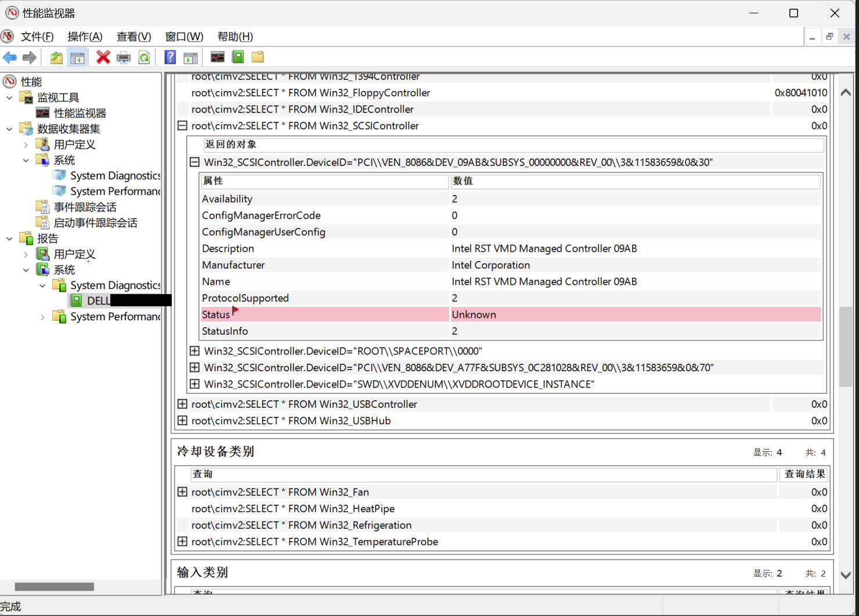Toggle the show/hide action pane button
Viewport: 859px width, 616px height.
click(190, 57)
